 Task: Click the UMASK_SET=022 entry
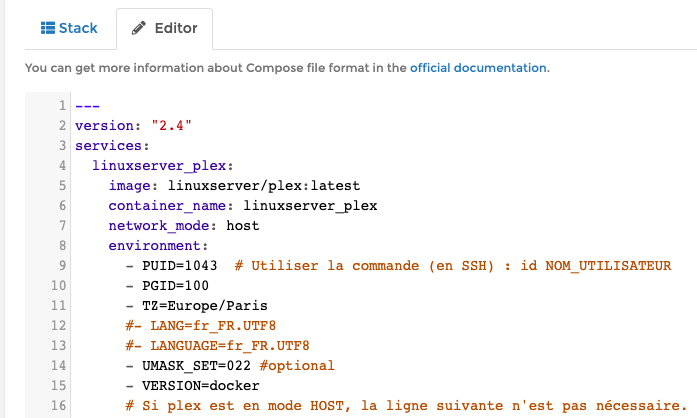pyautogui.click(x=196, y=366)
